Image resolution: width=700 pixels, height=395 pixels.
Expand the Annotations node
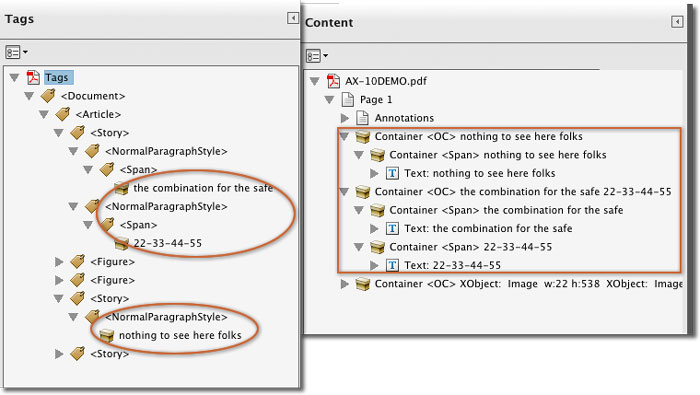pos(345,118)
